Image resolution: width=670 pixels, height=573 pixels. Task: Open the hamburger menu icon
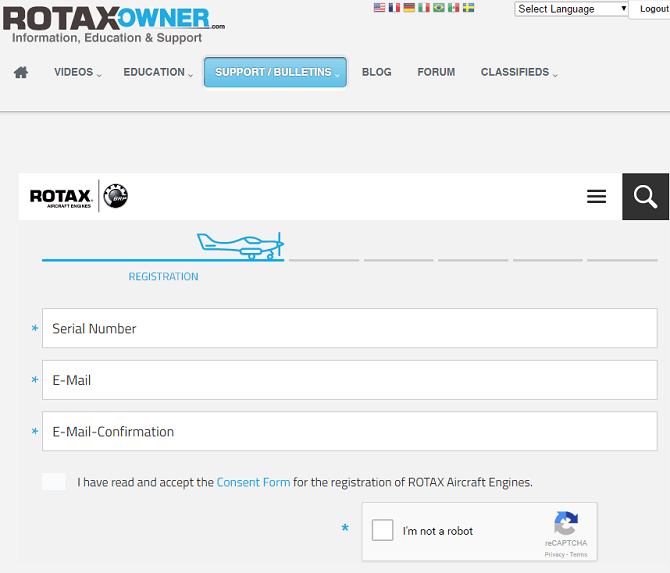tap(596, 196)
